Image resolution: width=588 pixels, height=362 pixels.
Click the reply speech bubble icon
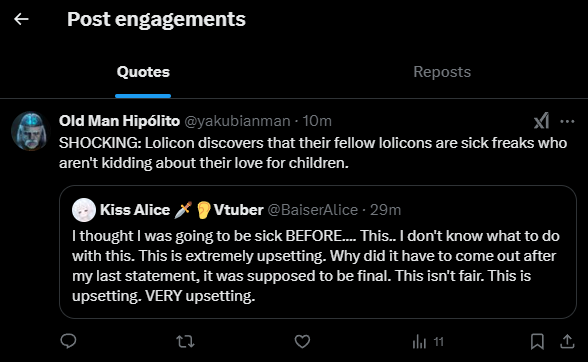pos(68,341)
